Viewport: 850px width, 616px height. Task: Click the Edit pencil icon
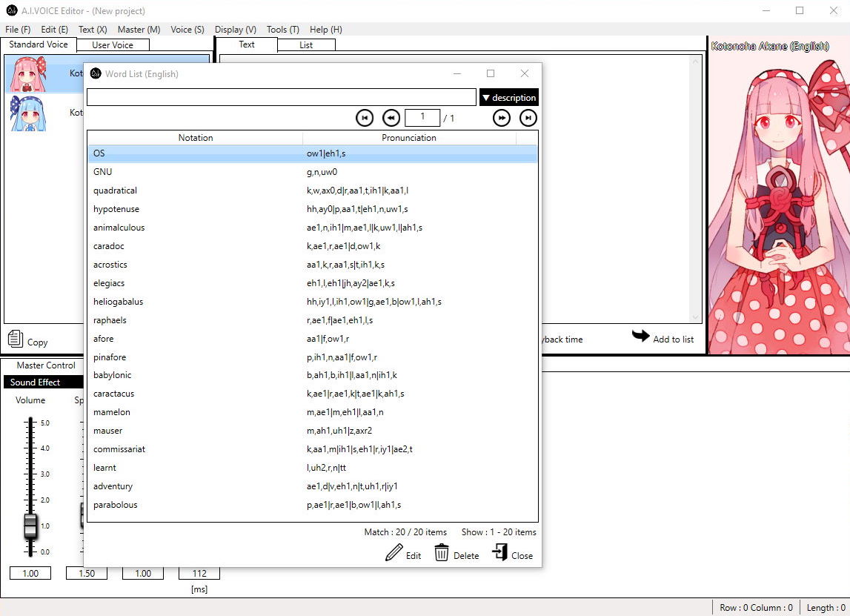coord(395,553)
